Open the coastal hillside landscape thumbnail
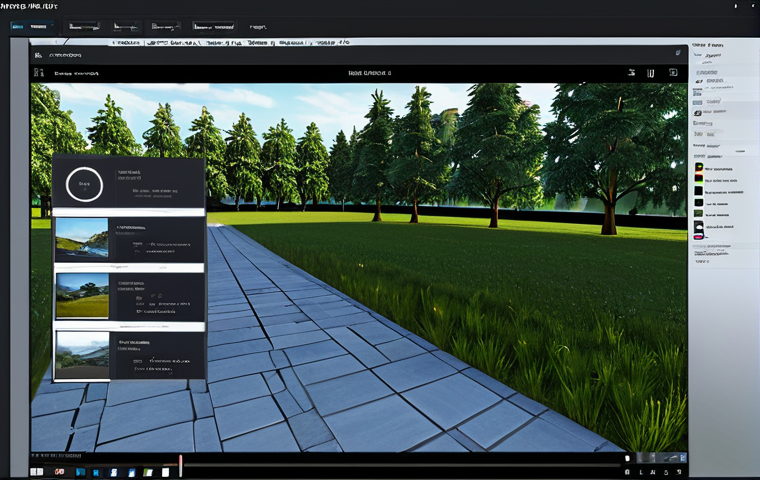760x480 pixels. (x=82, y=239)
